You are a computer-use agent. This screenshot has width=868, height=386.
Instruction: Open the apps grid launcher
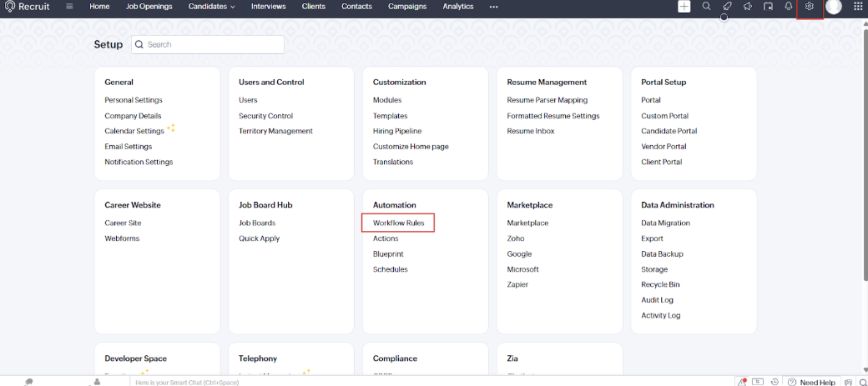point(858,7)
